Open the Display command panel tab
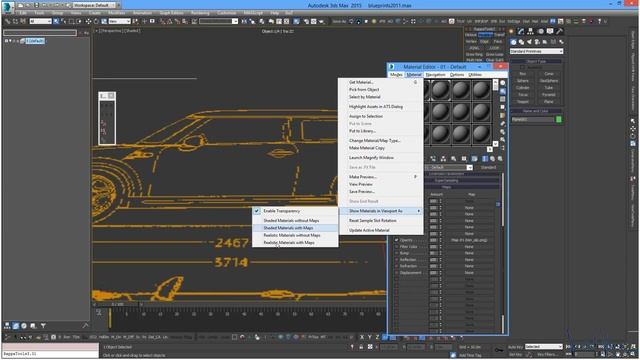This screenshot has width=640, height=360. click(x=550, y=31)
